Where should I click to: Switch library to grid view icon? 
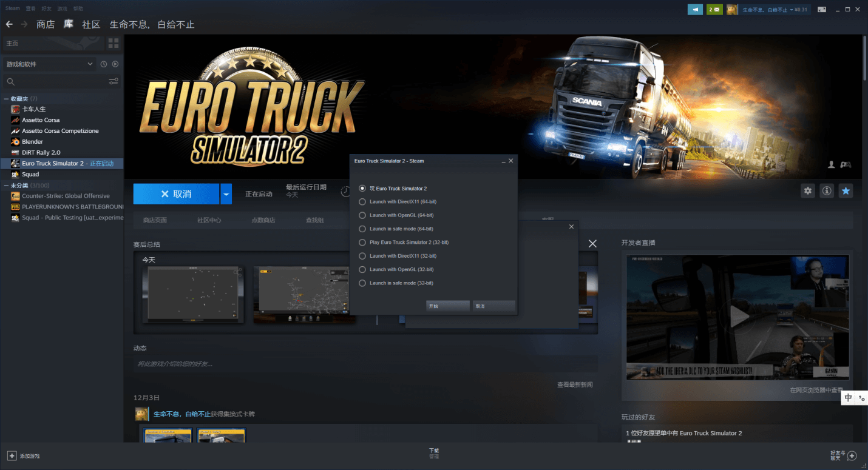point(114,43)
